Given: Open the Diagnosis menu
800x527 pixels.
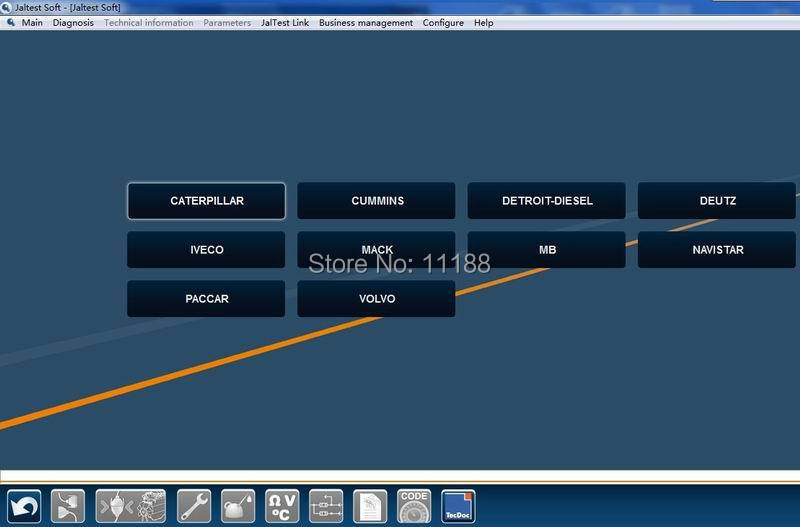Looking at the screenshot, I should (73, 22).
